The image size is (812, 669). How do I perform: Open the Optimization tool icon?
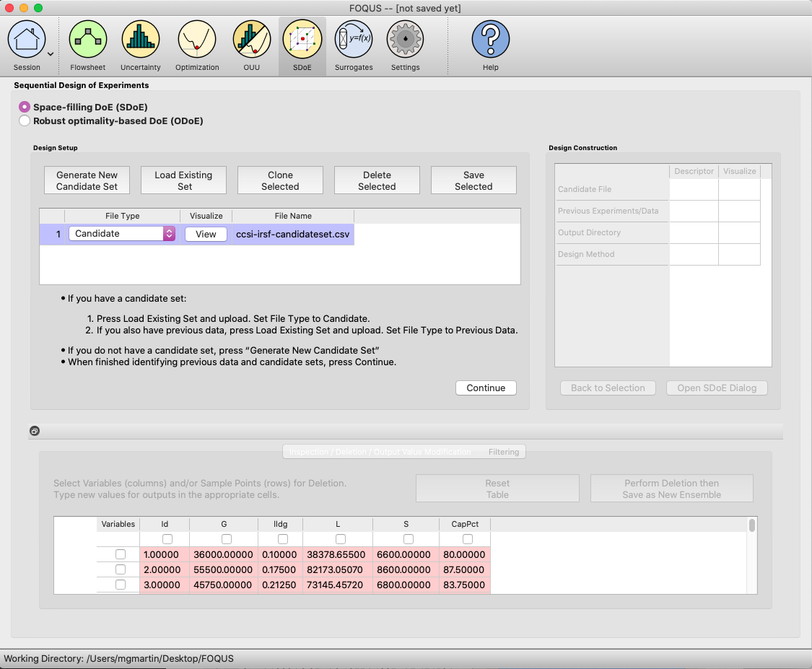[x=197, y=40]
